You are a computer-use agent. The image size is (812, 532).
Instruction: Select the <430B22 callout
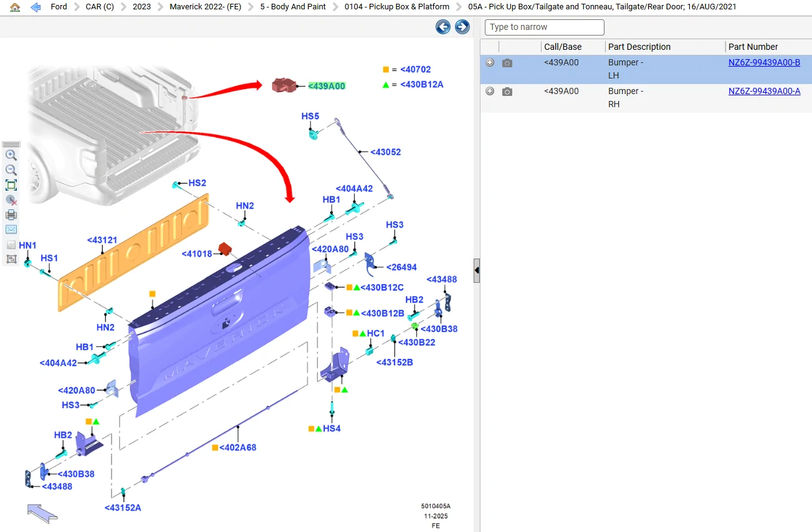(417, 343)
